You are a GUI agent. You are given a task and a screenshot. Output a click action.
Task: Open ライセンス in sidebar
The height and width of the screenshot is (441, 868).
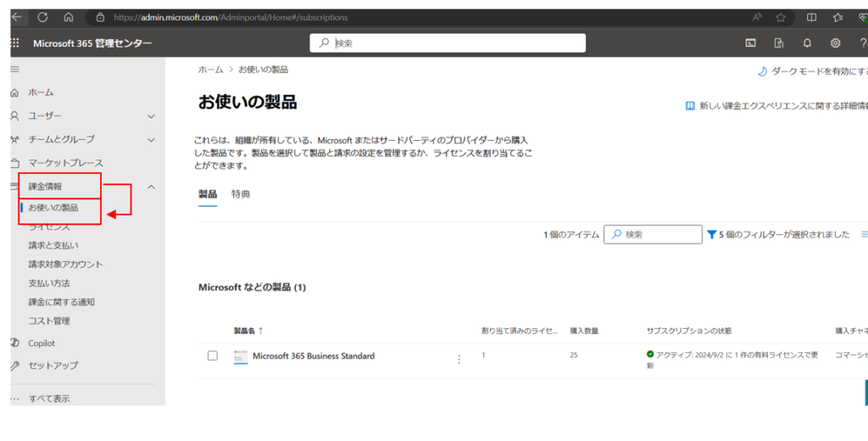click(x=49, y=226)
